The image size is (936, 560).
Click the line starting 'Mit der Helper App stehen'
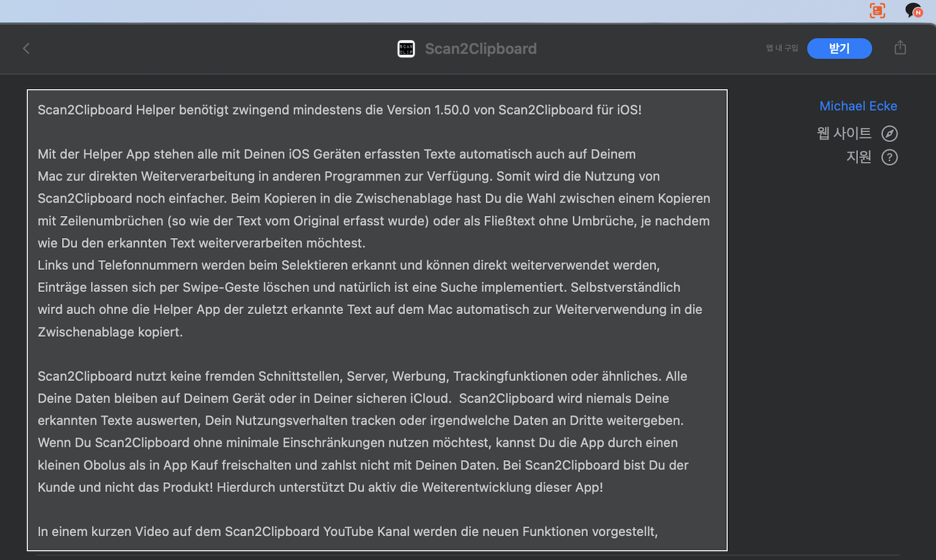tap(337, 154)
